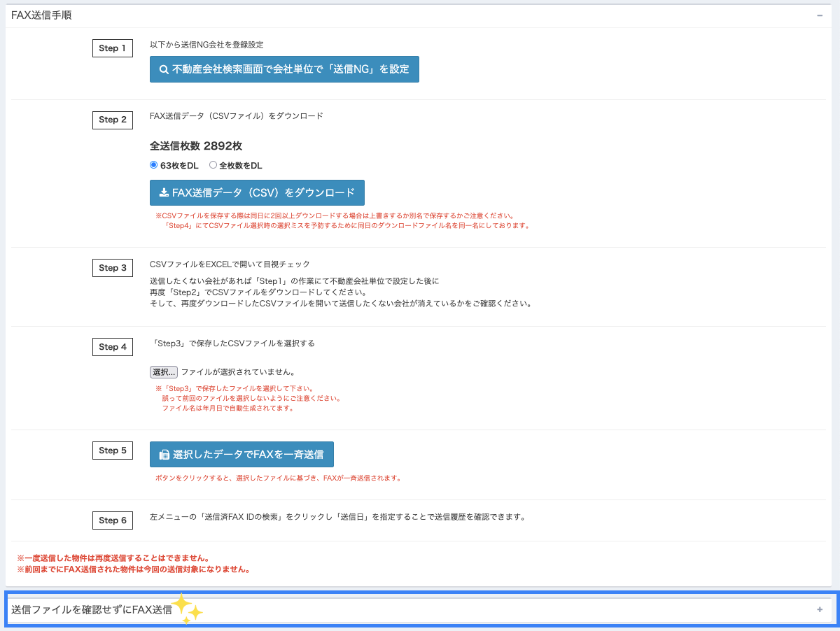Click the Step 6 instruction about 送信済FAX IDの検索

coord(337,518)
